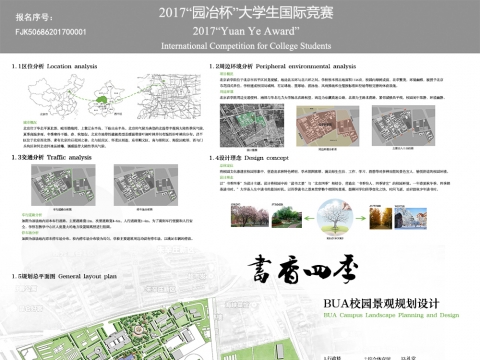Click the left traffic analysis diagram

coord(63,185)
